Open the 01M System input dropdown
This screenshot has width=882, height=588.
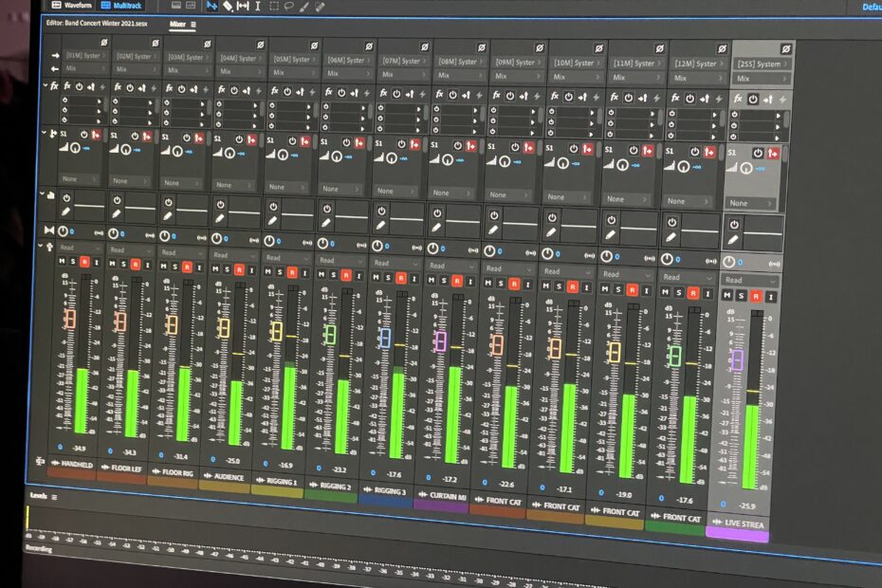click(x=83, y=57)
